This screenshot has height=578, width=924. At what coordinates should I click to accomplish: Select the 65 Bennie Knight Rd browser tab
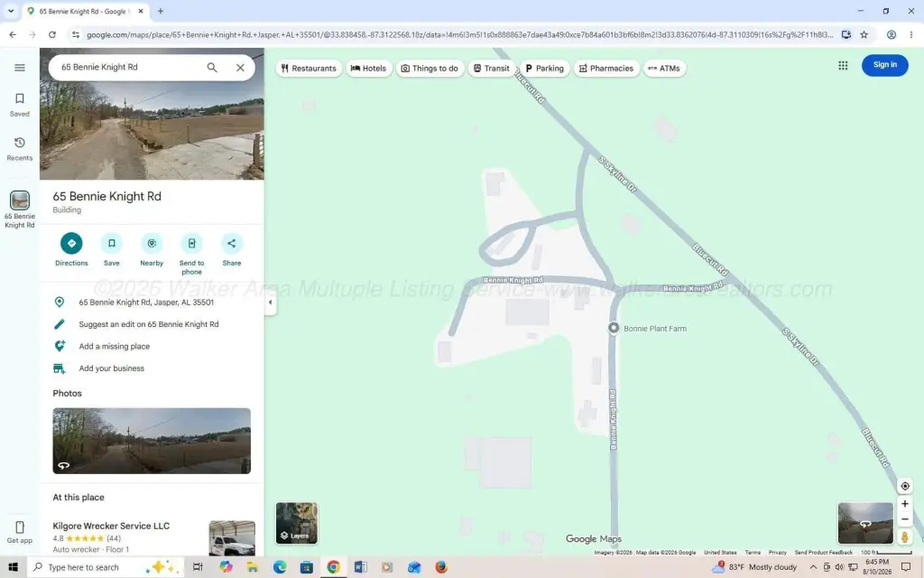(x=86, y=11)
